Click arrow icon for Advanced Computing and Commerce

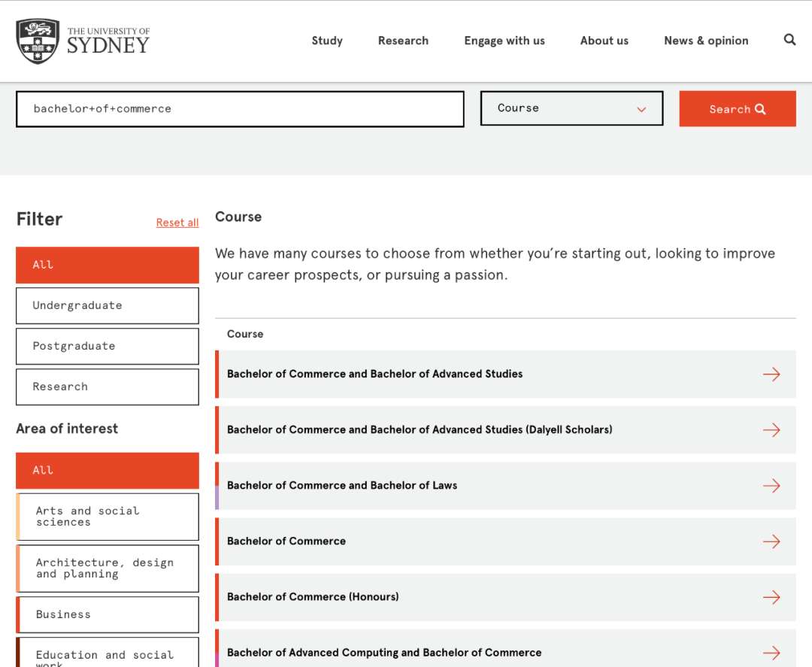[771, 653]
